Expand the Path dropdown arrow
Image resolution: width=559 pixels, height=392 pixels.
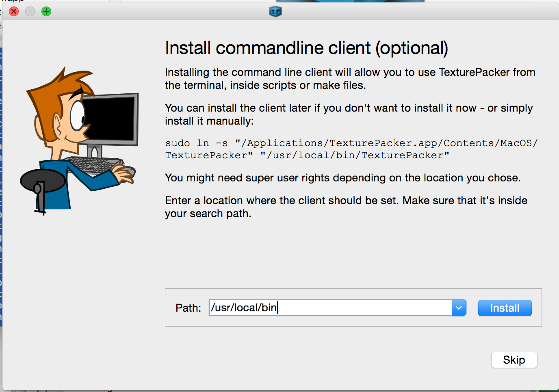pyautogui.click(x=459, y=308)
